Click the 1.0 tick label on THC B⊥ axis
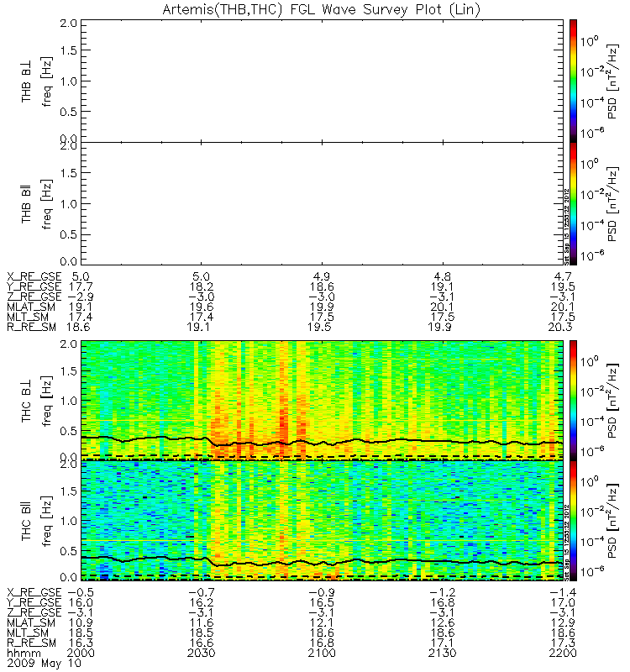630x672 pixels. tap(69, 402)
